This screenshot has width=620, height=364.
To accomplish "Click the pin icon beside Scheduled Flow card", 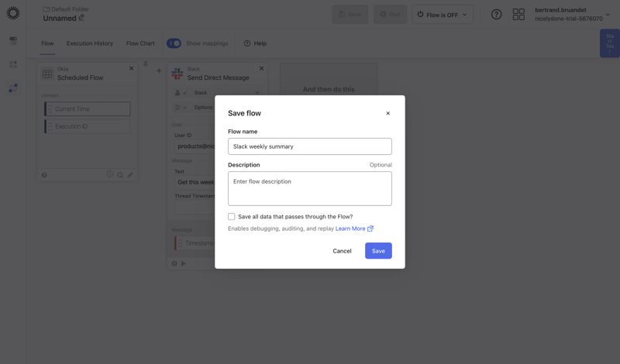I will [x=145, y=64].
